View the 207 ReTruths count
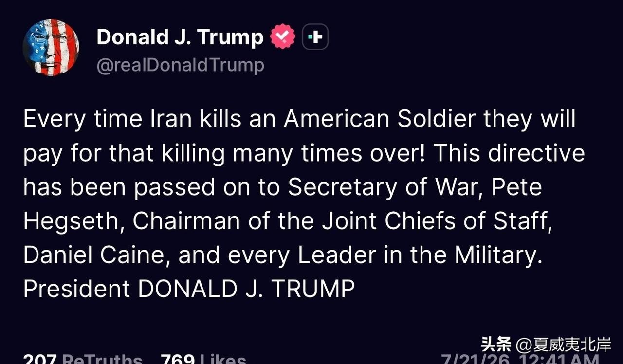 tap(83, 359)
